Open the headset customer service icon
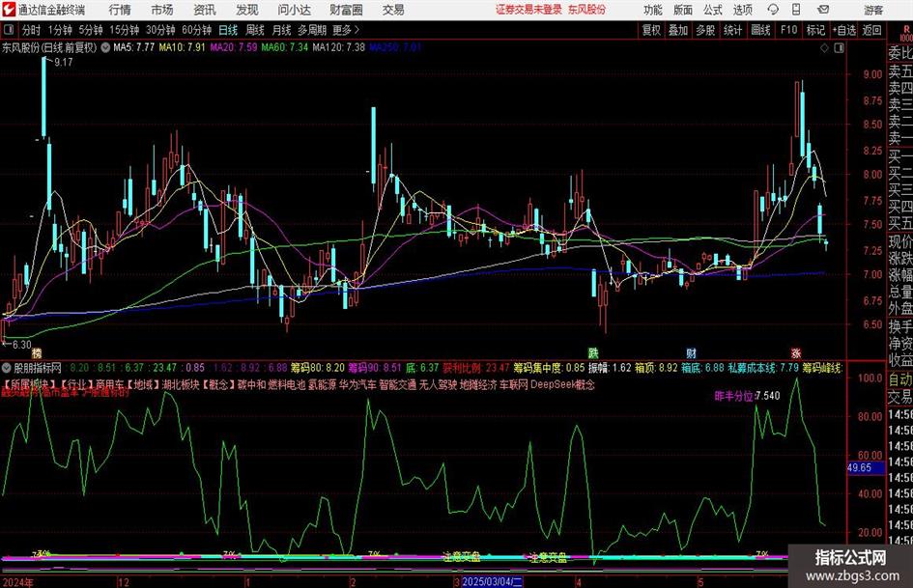913x588 pixels. 773,10
